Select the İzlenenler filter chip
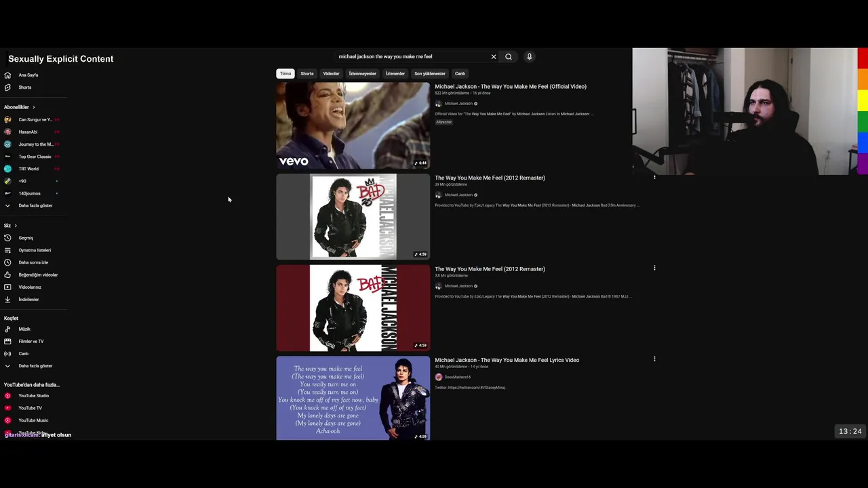Image resolution: width=868 pixels, height=488 pixels. (x=395, y=73)
